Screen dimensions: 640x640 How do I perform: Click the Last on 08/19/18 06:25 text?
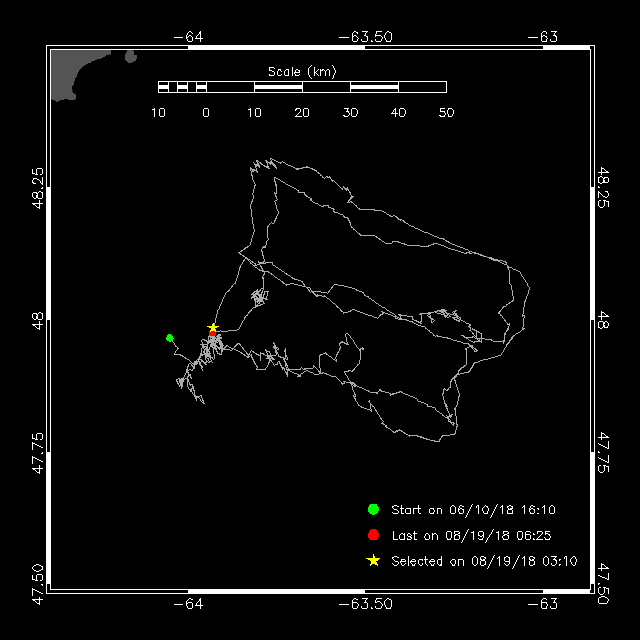(471, 536)
